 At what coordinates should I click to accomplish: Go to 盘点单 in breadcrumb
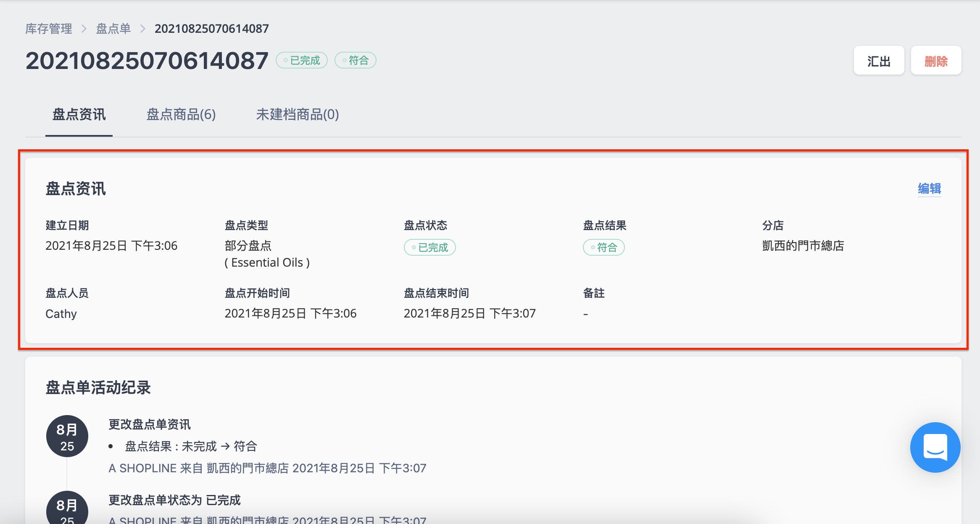(113, 29)
